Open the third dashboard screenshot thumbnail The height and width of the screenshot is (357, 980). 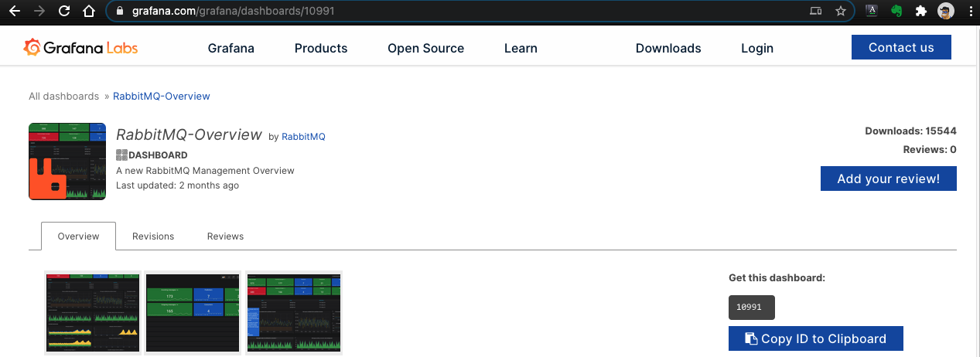pyautogui.click(x=294, y=312)
